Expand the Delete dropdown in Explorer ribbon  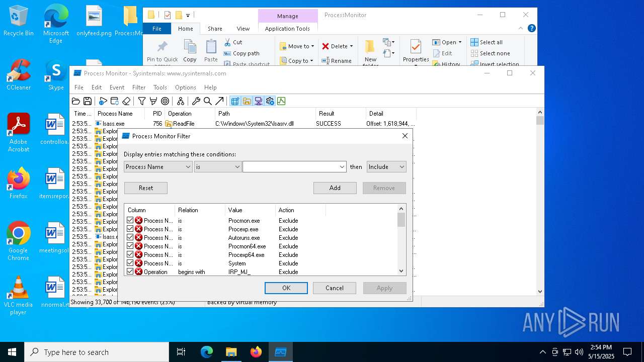[351, 46]
